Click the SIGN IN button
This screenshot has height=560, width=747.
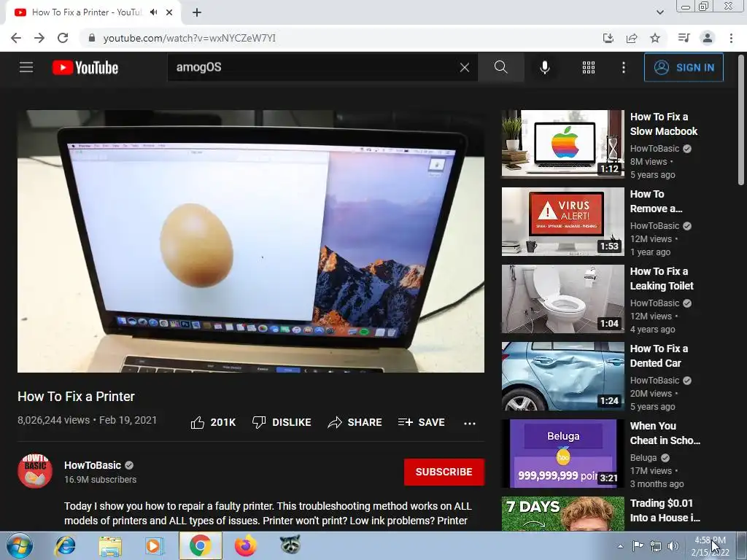(684, 67)
